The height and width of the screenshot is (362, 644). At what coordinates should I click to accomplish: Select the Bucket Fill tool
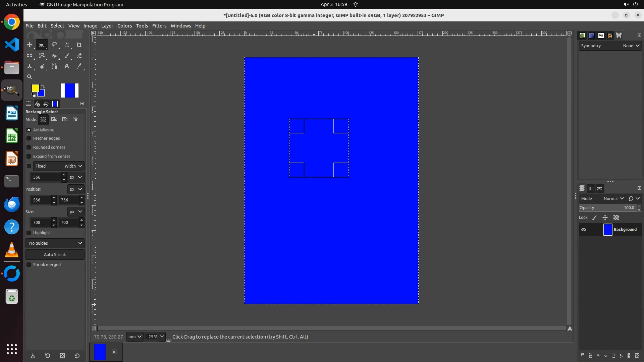(x=54, y=56)
